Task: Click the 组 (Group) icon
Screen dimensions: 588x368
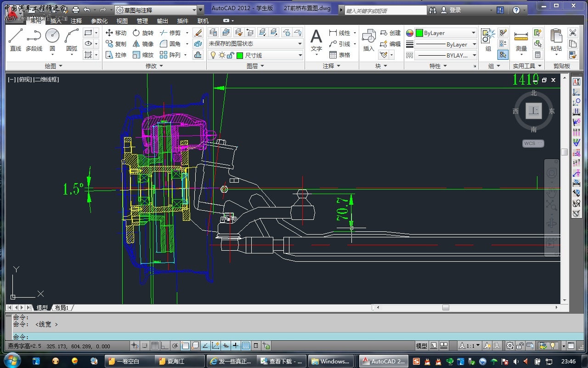Action: click(488, 40)
